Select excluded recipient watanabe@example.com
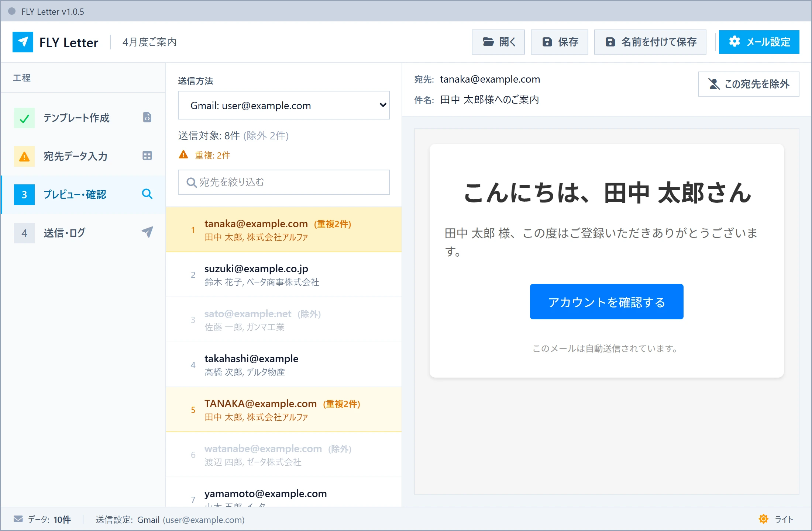This screenshot has height=531, width=812. point(284,455)
